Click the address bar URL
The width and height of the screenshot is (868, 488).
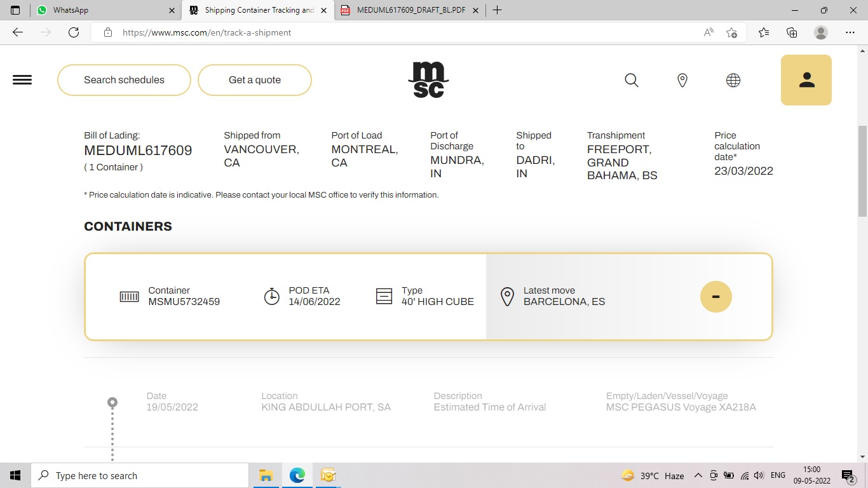click(x=207, y=32)
